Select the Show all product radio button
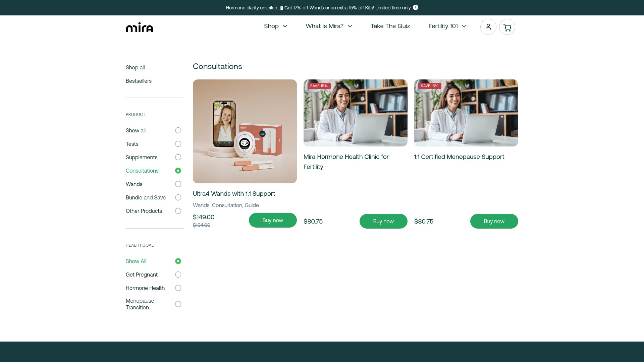Image resolution: width=644 pixels, height=362 pixels. point(178,130)
